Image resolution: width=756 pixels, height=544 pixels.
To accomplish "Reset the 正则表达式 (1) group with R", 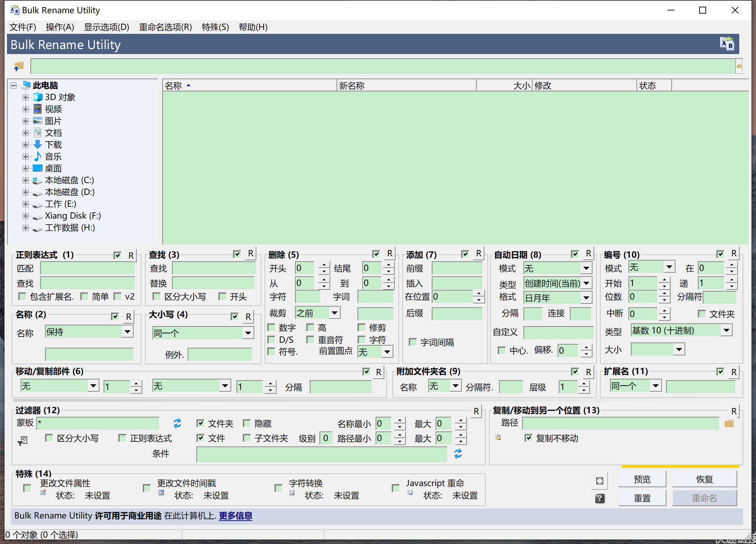I will click(131, 256).
